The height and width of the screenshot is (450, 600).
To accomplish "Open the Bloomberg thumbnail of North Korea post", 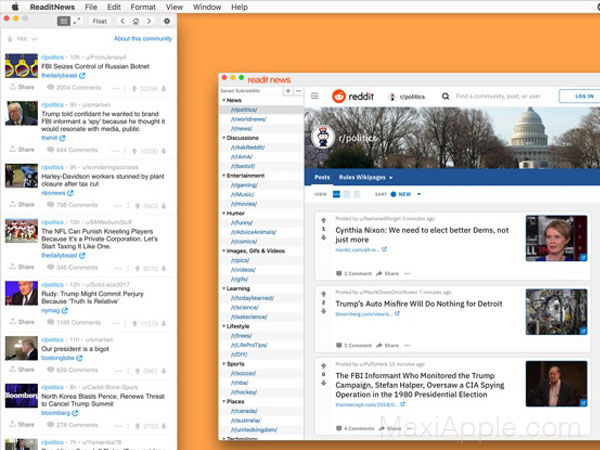I will pyautogui.click(x=21, y=395).
